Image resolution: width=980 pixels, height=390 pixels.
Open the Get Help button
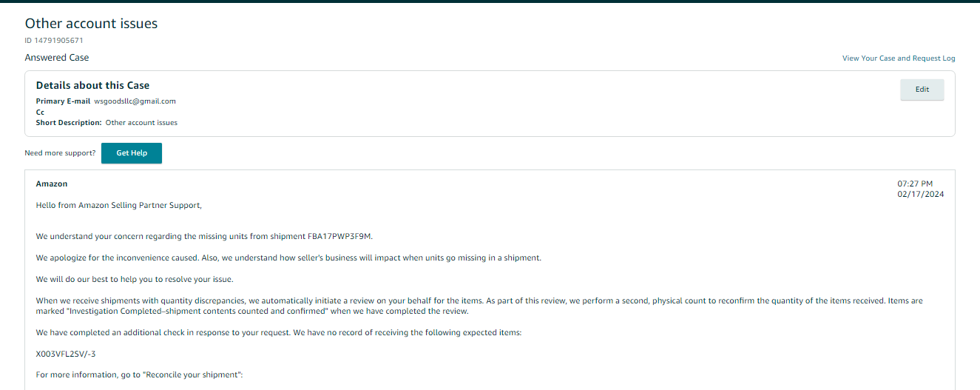[132, 153]
